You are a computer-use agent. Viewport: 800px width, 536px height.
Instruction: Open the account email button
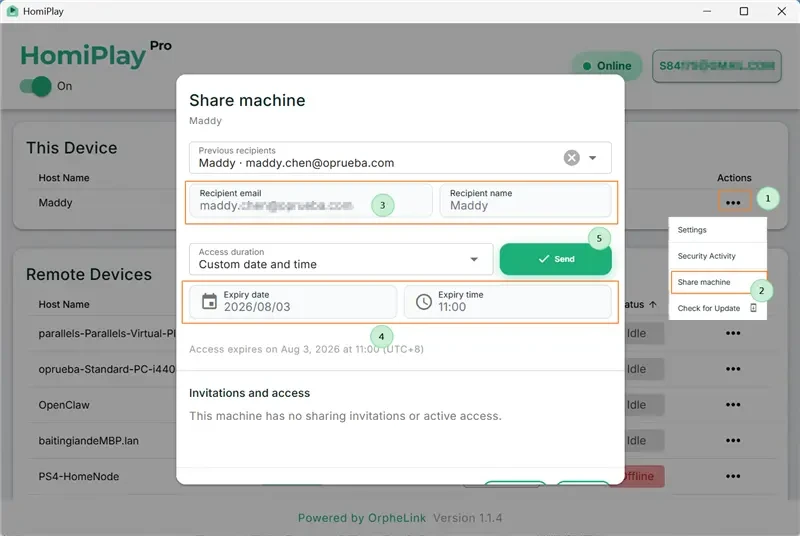[716, 66]
